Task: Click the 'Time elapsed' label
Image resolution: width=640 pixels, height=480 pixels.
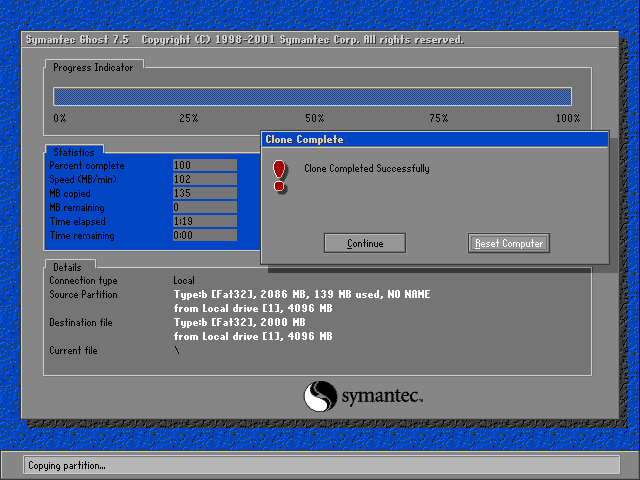Action: (x=78, y=222)
